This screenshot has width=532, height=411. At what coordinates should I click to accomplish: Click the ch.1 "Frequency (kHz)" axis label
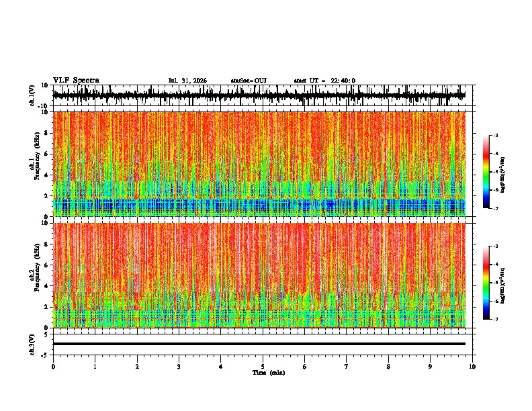click(x=37, y=156)
